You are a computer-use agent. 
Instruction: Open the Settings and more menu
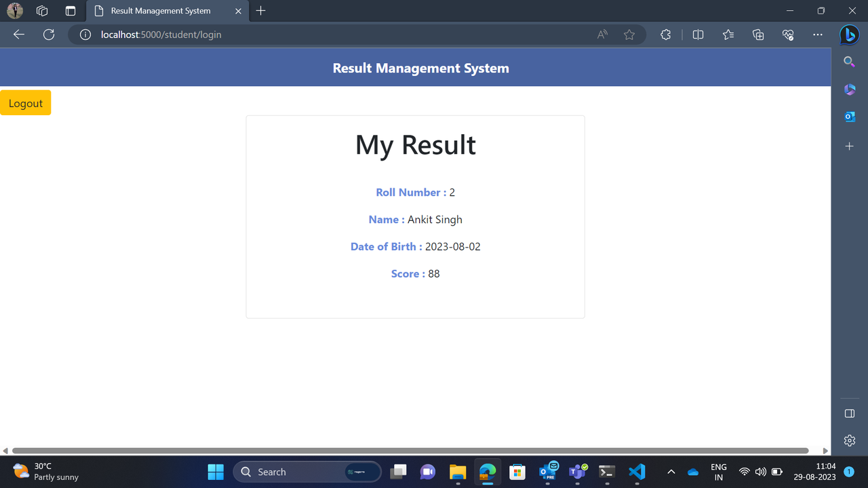point(817,35)
